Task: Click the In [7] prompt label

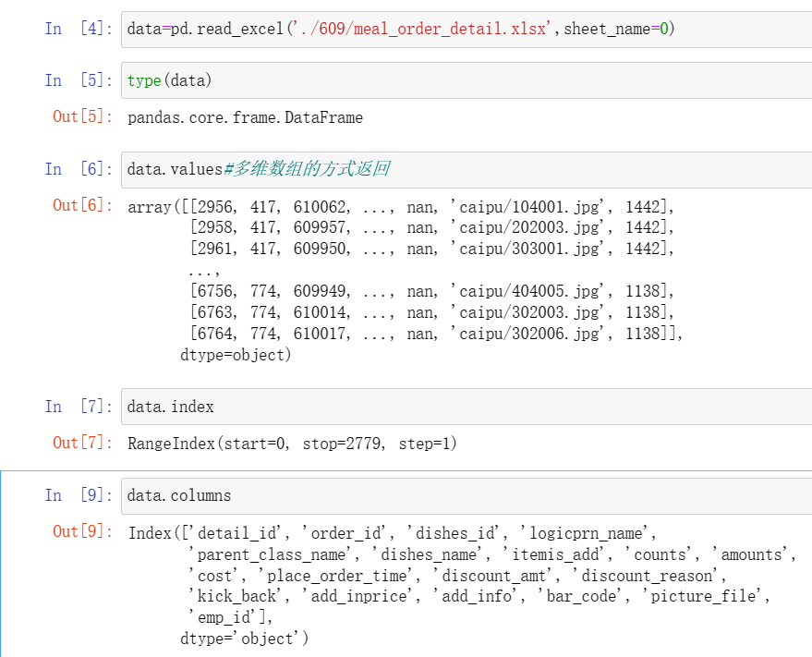Action: click(x=79, y=407)
